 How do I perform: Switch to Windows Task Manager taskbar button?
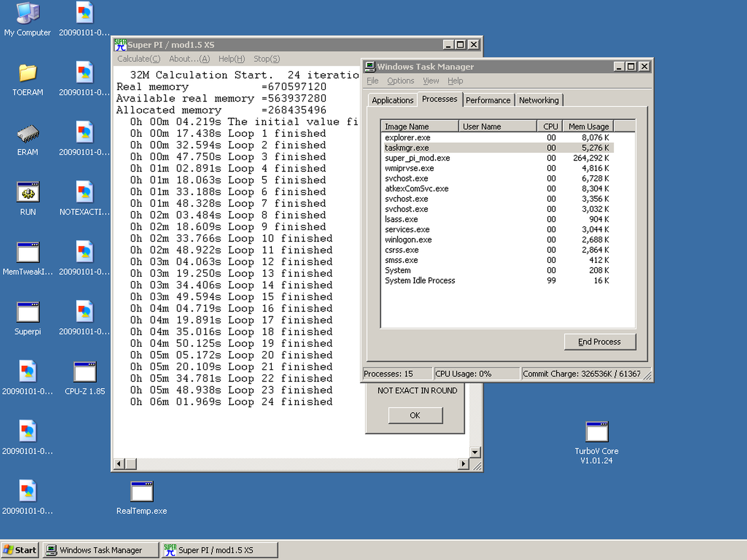tap(101, 550)
